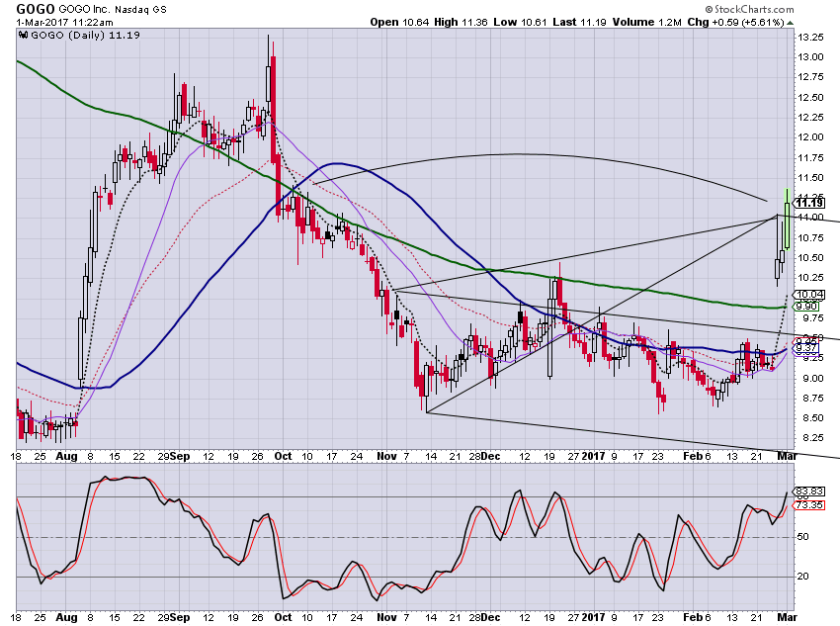
Task: Select the High 11.36 value in header
Action: click(461, 22)
